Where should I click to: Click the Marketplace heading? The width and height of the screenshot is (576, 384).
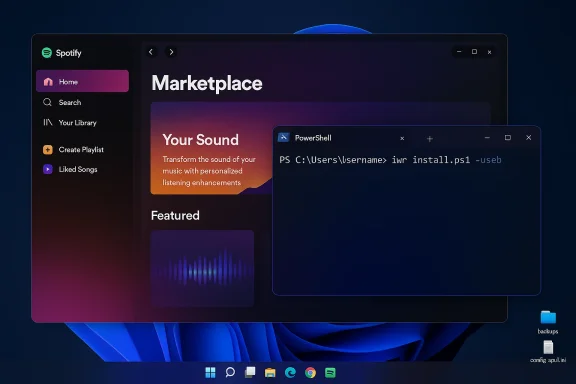coord(207,83)
